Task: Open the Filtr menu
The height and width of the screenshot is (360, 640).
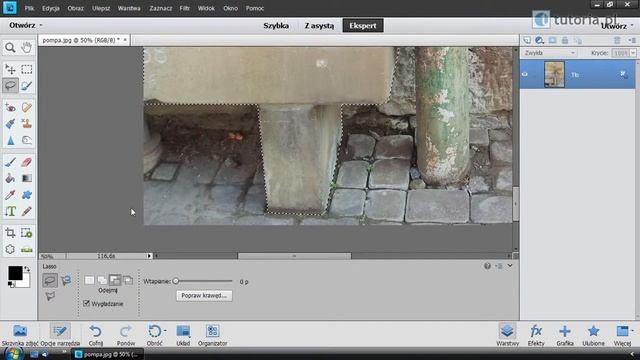Action: click(x=184, y=8)
